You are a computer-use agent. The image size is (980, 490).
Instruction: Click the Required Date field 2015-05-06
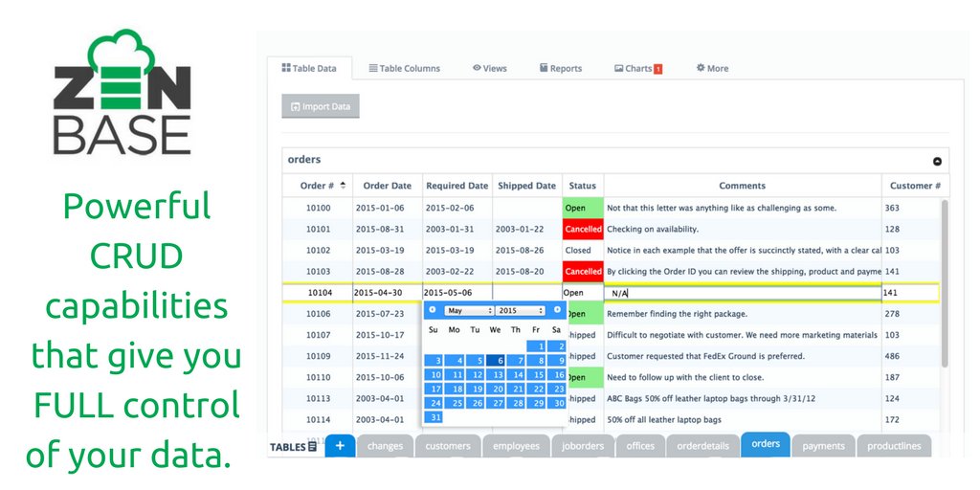click(457, 293)
